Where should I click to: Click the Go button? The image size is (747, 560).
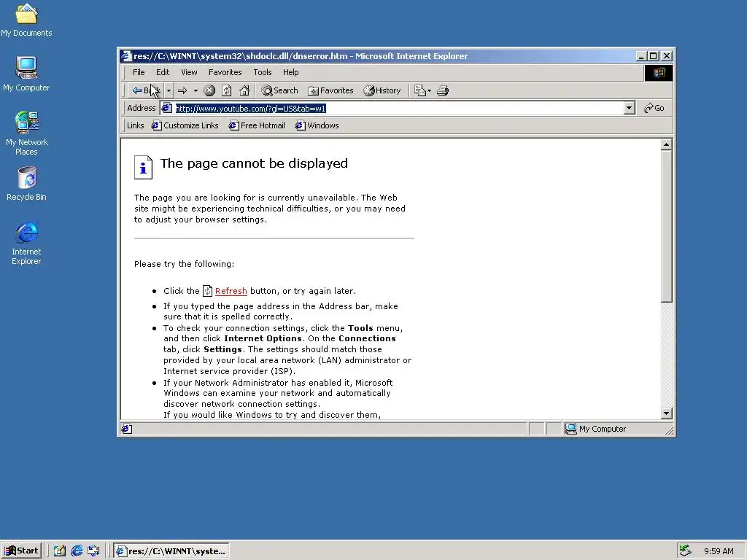[x=654, y=108]
